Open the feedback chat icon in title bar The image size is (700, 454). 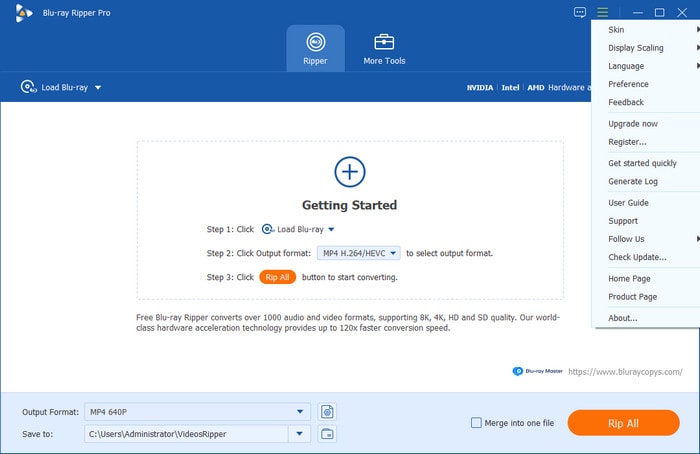tap(579, 12)
